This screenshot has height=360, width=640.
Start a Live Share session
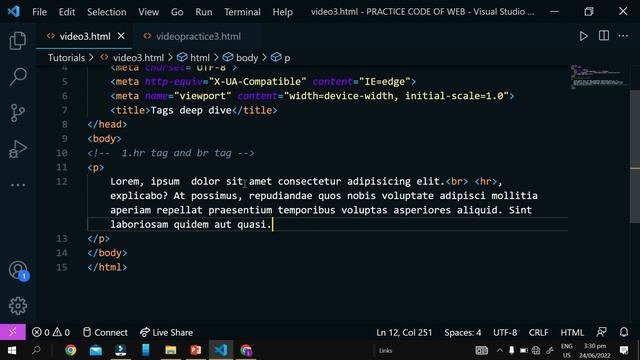[x=166, y=332]
